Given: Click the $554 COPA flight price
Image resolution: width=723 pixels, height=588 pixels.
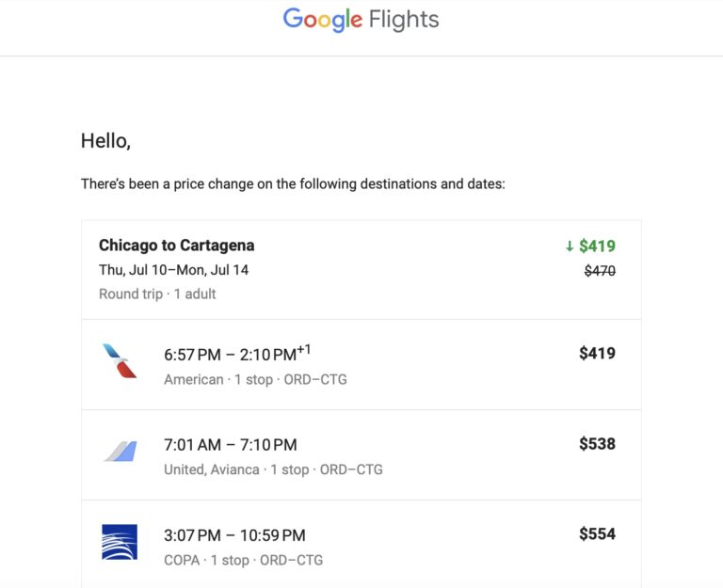Looking at the screenshot, I should pyautogui.click(x=597, y=534).
